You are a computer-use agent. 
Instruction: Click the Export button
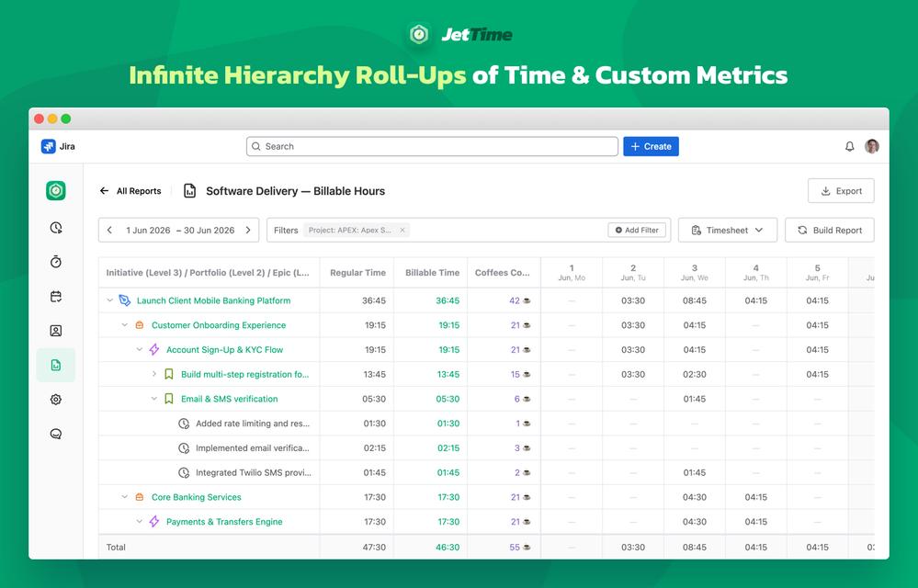pyautogui.click(x=841, y=191)
